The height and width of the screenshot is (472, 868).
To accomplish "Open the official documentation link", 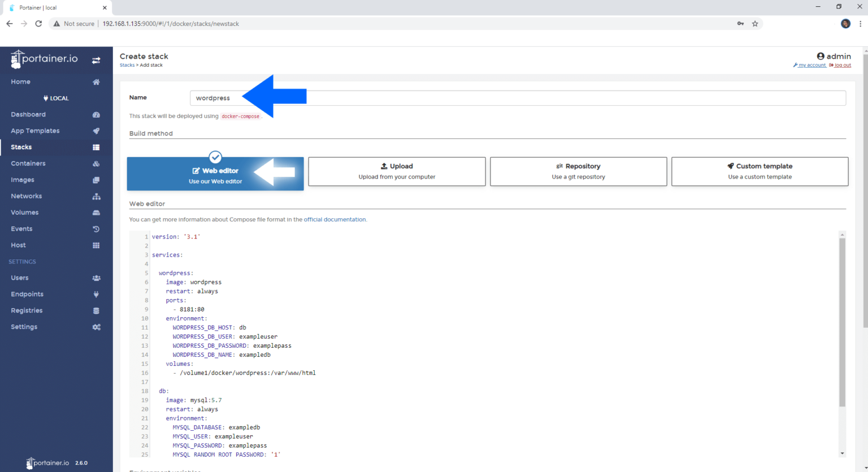I will point(335,219).
